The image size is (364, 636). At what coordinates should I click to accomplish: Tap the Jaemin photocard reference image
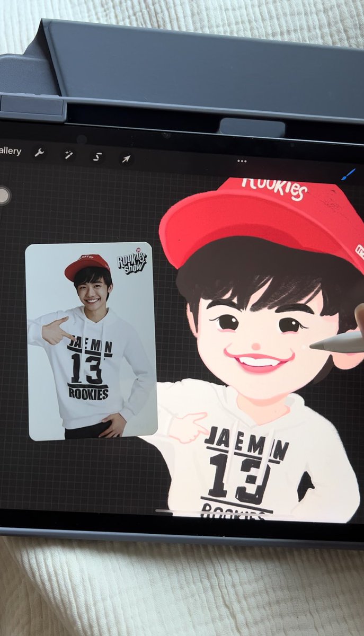coord(91,341)
